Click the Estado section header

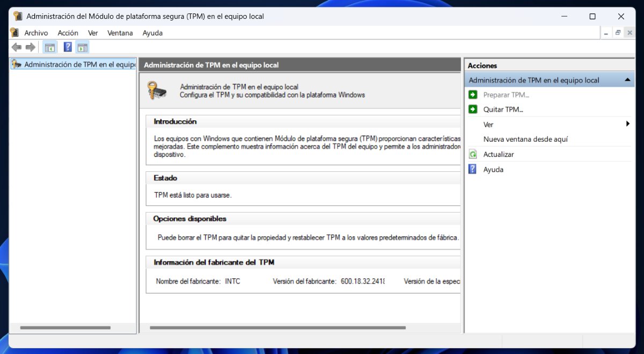(303, 178)
